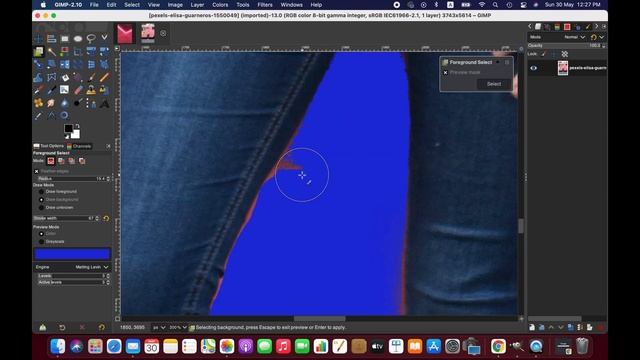Choose Subtract from selection mode icon

71,161
